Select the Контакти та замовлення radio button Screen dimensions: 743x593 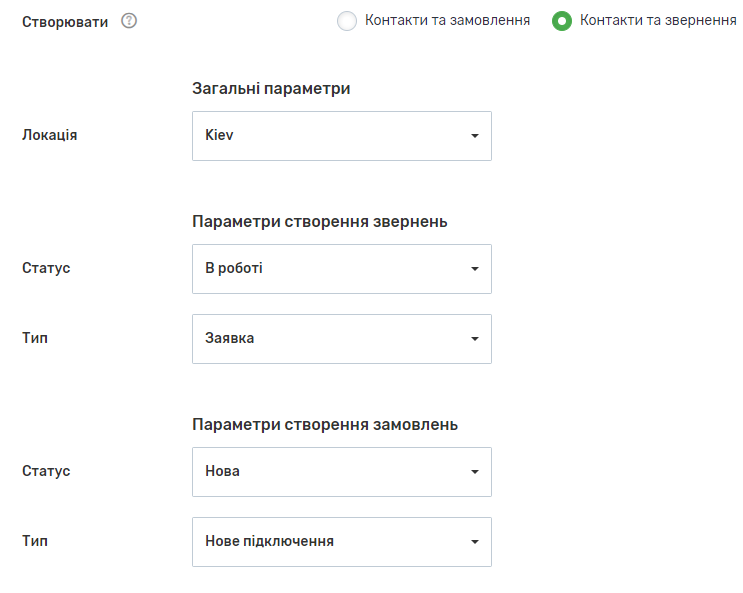tap(347, 21)
